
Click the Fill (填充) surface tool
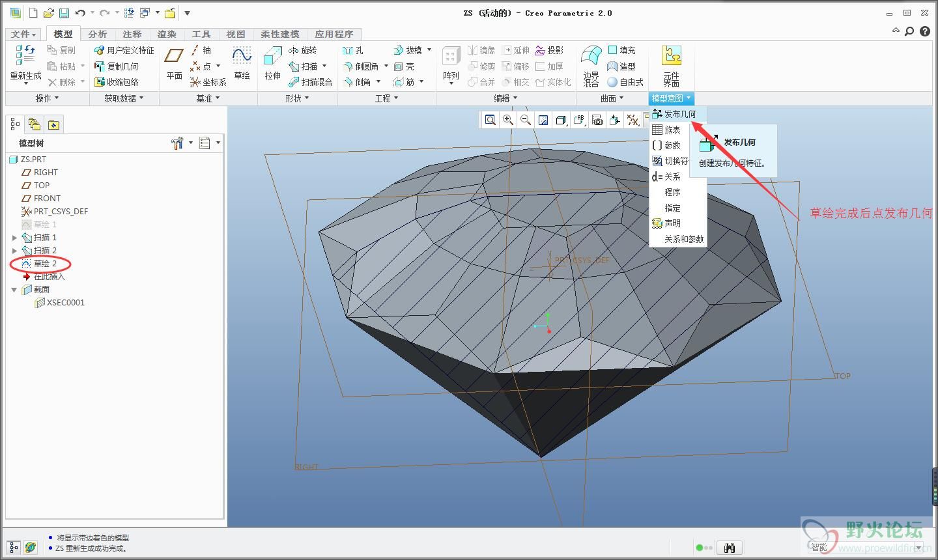pyautogui.click(x=621, y=50)
